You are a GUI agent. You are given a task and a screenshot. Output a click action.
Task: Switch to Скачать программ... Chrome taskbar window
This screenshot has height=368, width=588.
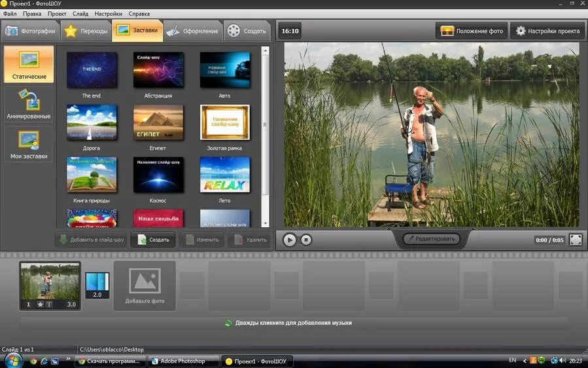111,361
